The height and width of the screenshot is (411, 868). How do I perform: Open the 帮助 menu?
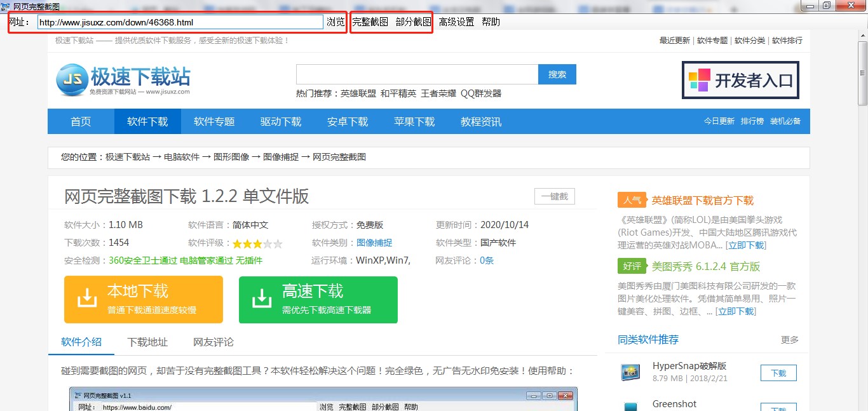pos(491,22)
